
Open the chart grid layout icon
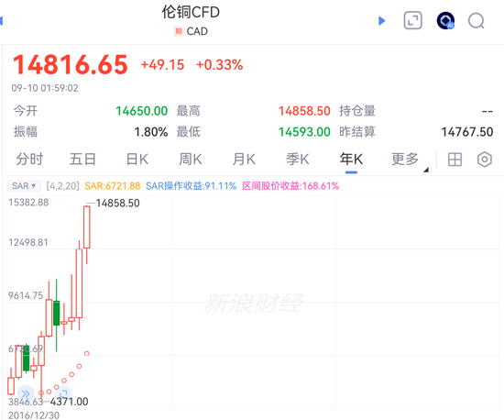click(455, 160)
